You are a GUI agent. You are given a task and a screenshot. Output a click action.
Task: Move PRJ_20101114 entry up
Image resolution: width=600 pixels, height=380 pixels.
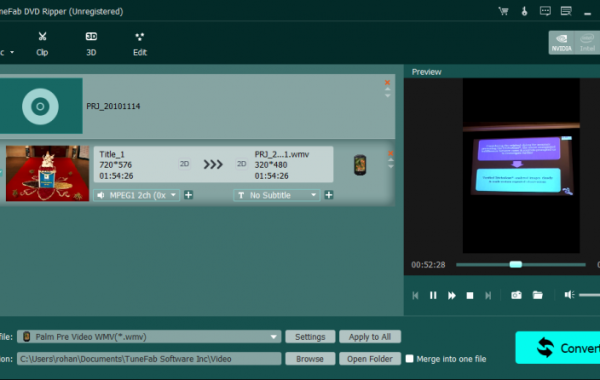[x=388, y=89]
